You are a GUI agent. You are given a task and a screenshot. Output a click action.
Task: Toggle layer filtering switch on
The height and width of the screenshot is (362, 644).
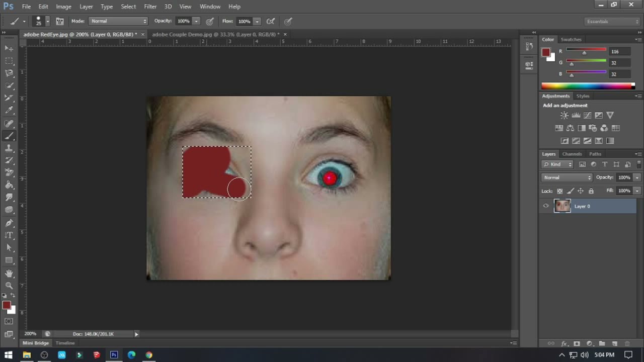[639, 164]
